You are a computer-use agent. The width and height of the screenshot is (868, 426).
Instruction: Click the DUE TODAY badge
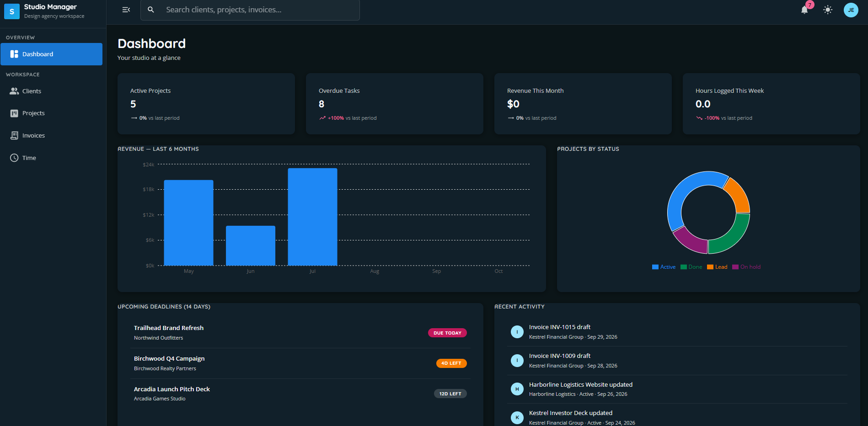click(447, 333)
